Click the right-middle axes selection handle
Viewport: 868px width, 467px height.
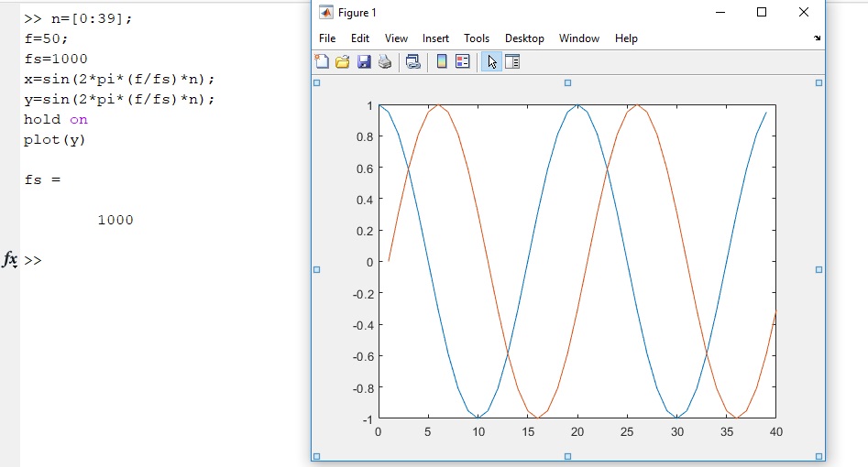(x=819, y=269)
